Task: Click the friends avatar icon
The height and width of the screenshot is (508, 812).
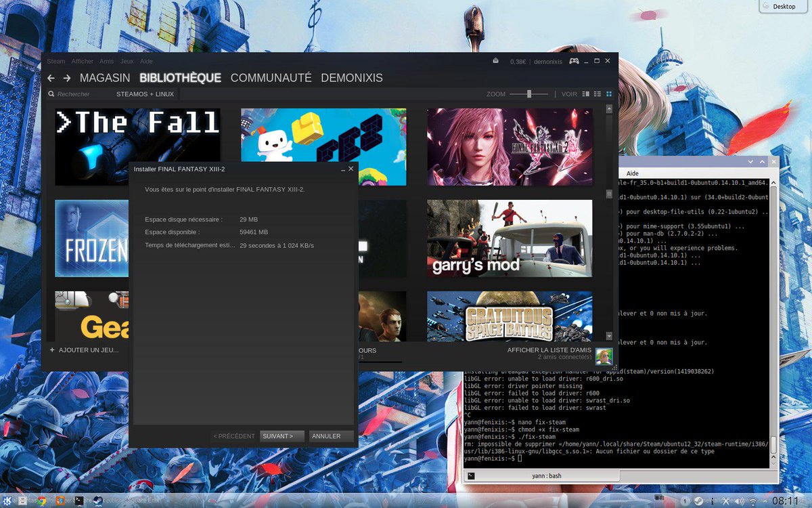Action: [x=604, y=356]
